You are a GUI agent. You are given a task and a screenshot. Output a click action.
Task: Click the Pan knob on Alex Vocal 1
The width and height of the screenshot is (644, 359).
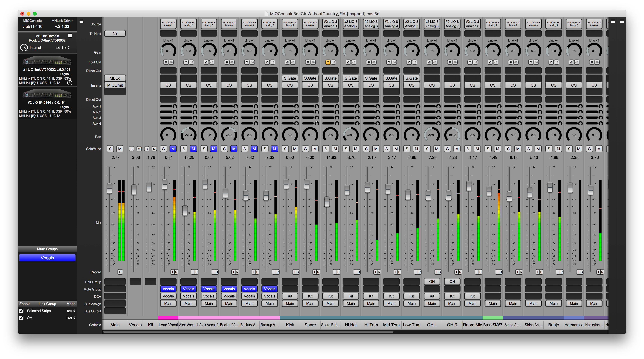(x=188, y=135)
